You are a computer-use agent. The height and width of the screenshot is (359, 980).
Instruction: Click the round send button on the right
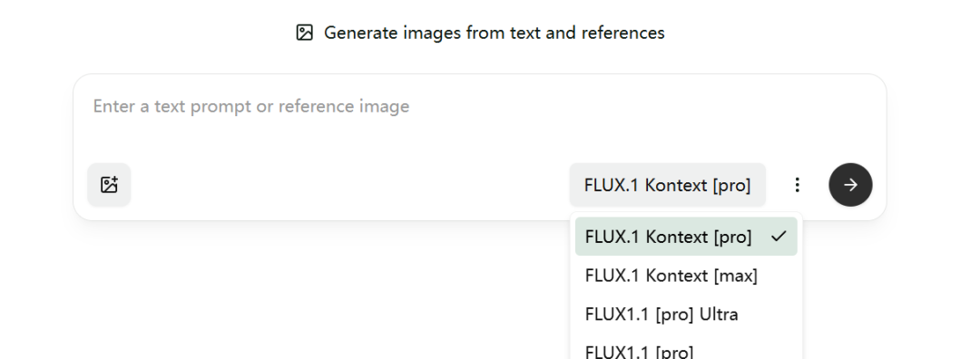click(x=850, y=185)
